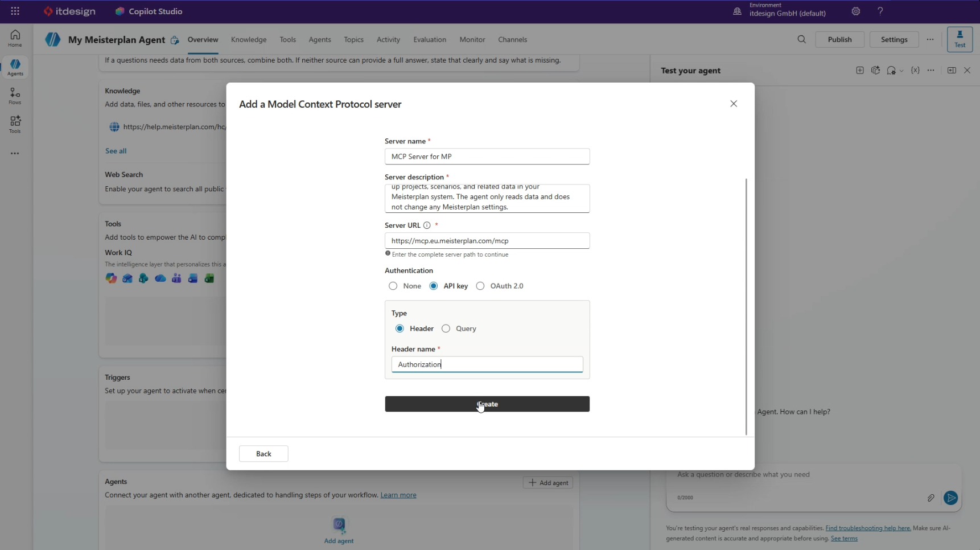Open the Topics tab
Viewport: 980px width, 550px height.
pos(353,39)
